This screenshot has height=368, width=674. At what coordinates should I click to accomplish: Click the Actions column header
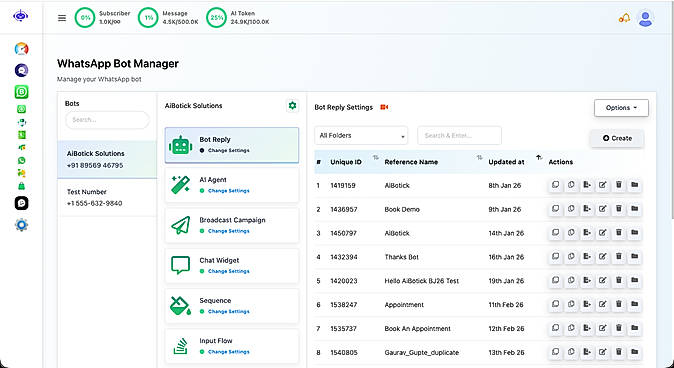click(561, 162)
